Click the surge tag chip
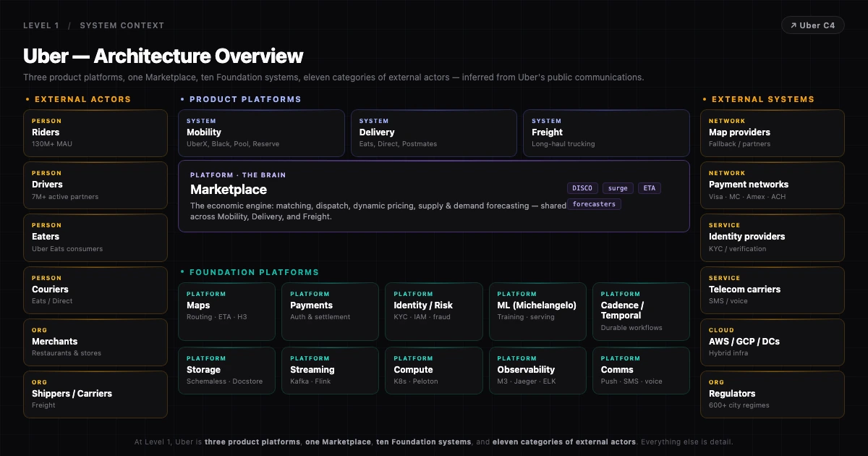868x456 pixels. click(x=618, y=188)
